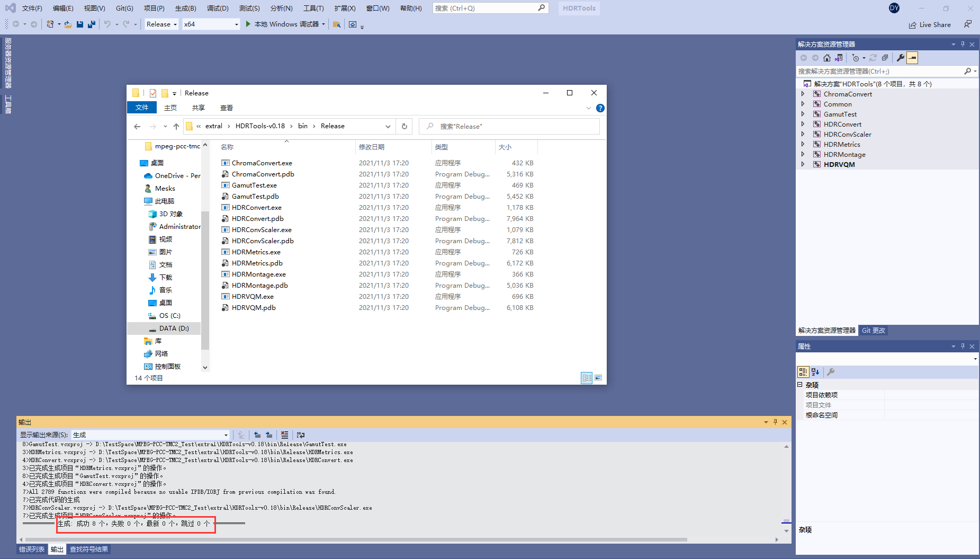Click the pending changes filter clock icon
Viewport: 980px width, 559px height.
pyautogui.click(x=856, y=58)
